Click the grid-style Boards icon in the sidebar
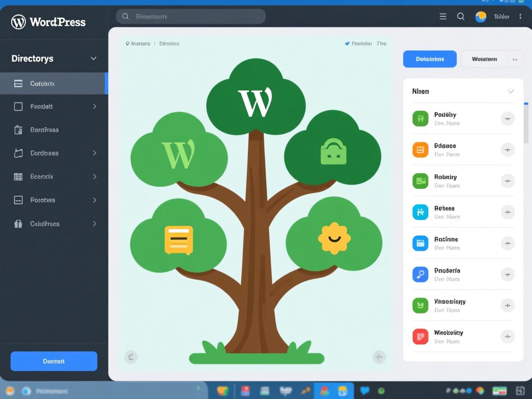This screenshot has width=532, height=399. tap(18, 176)
